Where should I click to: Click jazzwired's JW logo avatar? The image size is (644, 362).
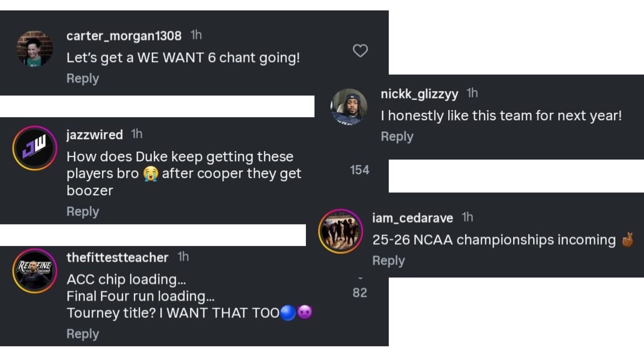35,148
